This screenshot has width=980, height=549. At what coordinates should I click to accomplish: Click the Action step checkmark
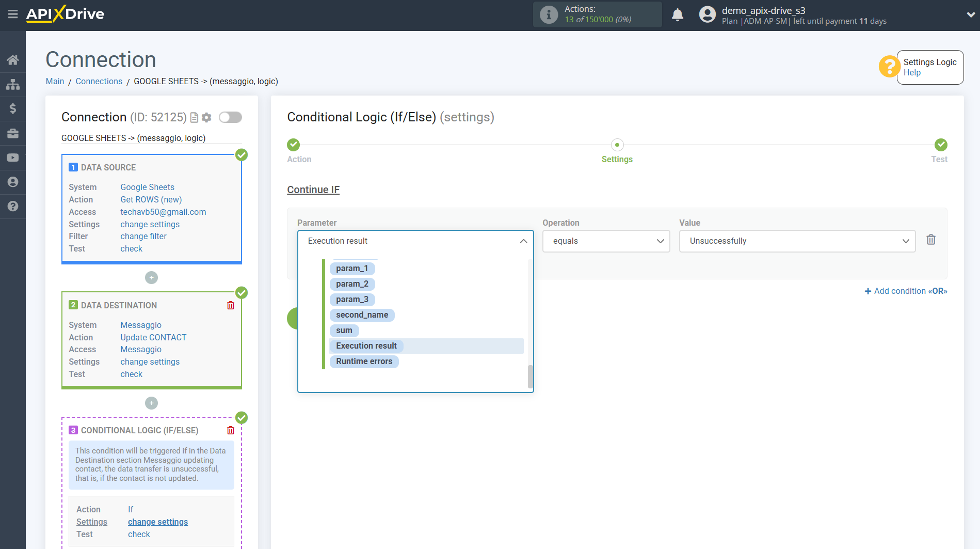294,145
